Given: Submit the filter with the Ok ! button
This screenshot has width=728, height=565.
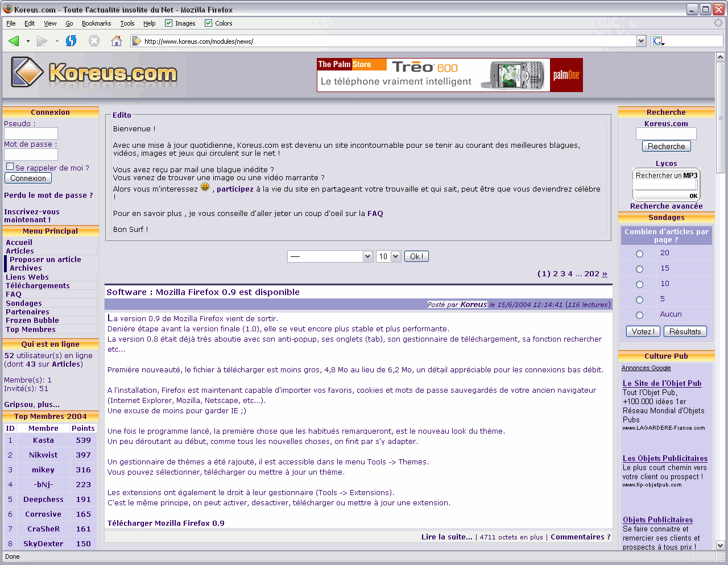Looking at the screenshot, I should point(416,256).
